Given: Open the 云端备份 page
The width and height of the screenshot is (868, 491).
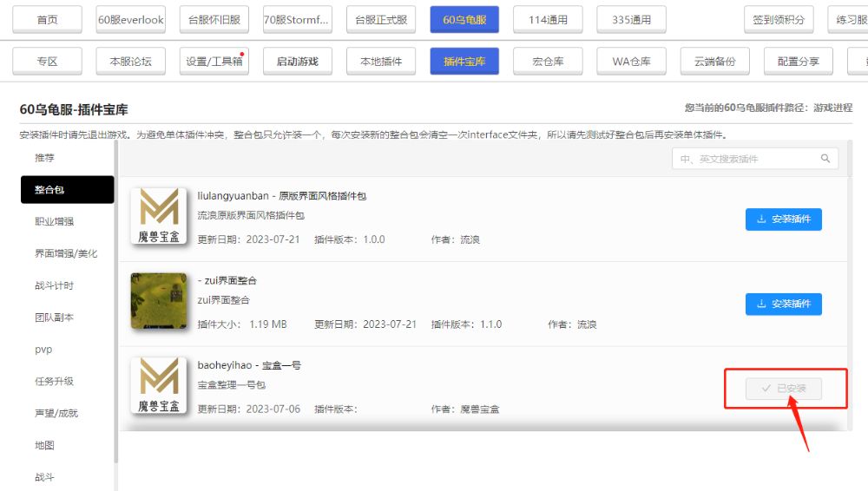Looking at the screenshot, I should click(x=715, y=62).
